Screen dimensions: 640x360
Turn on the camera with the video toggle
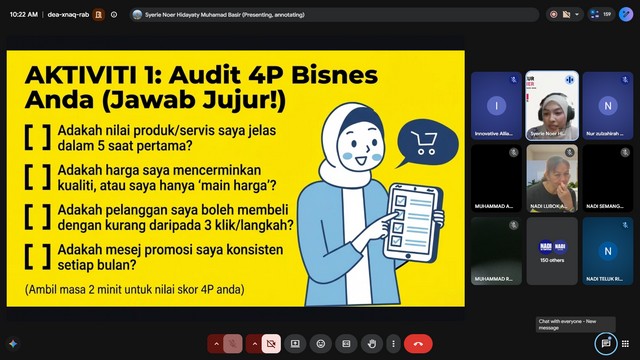(x=271, y=344)
